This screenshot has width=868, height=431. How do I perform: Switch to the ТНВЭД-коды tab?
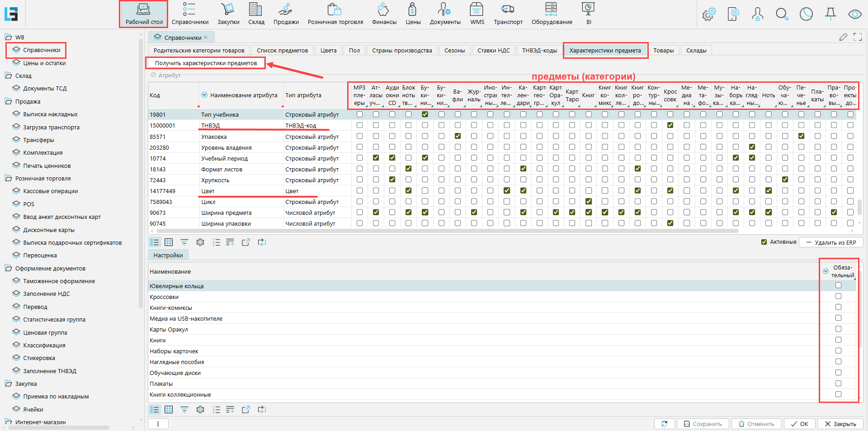(x=539, y=50)
